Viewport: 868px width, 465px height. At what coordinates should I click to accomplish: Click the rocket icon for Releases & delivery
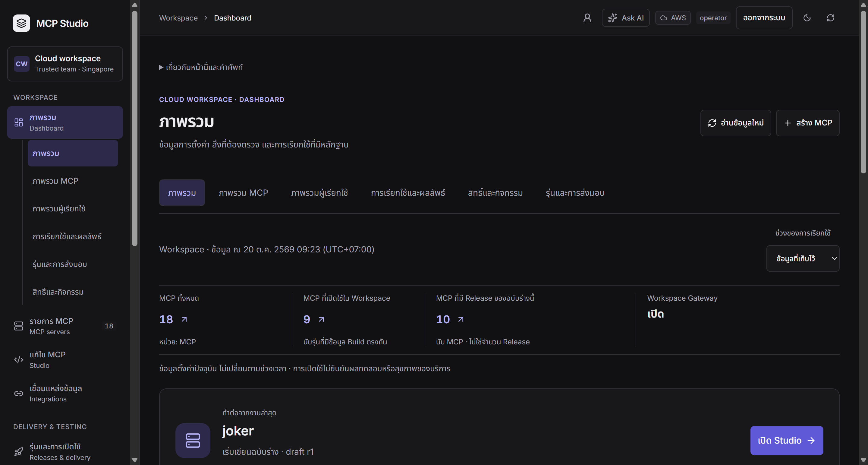click(x=18, y=452)
